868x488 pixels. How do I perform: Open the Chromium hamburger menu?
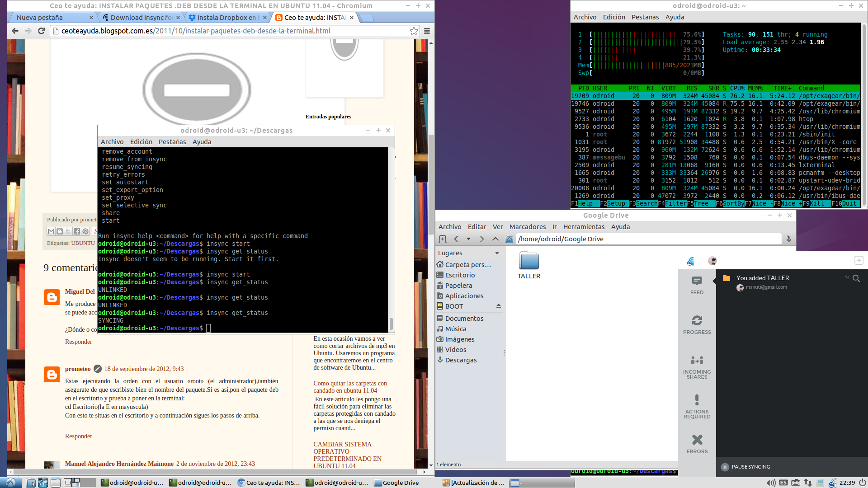[427, 31]
